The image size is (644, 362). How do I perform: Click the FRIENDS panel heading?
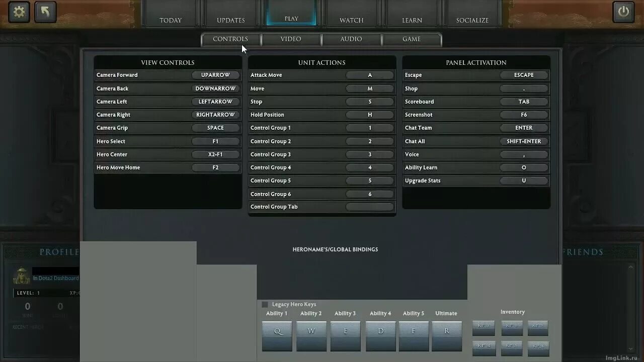click(583, 252)
